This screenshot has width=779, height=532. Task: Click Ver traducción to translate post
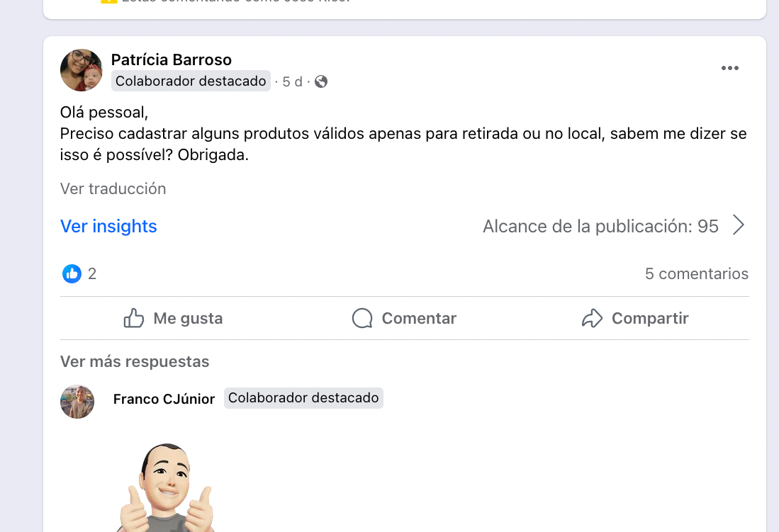coord(113,188)
